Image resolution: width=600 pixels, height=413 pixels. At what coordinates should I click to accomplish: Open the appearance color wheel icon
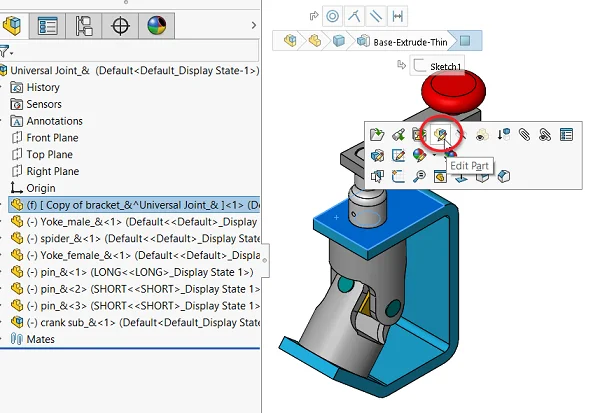(419, 155)
